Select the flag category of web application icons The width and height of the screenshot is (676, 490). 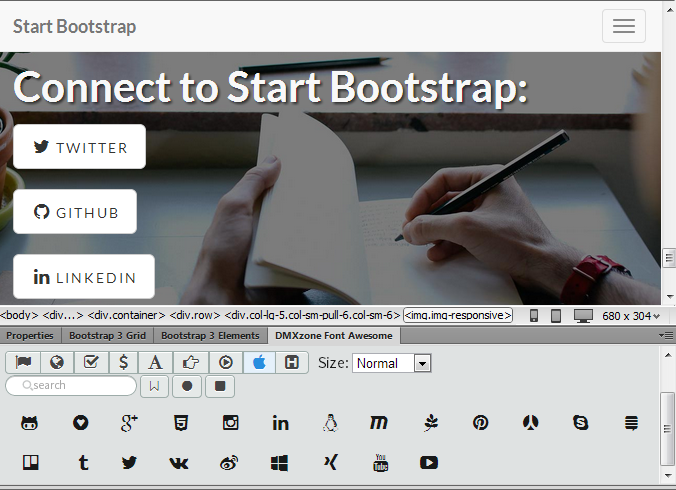(x=23, y=362)
